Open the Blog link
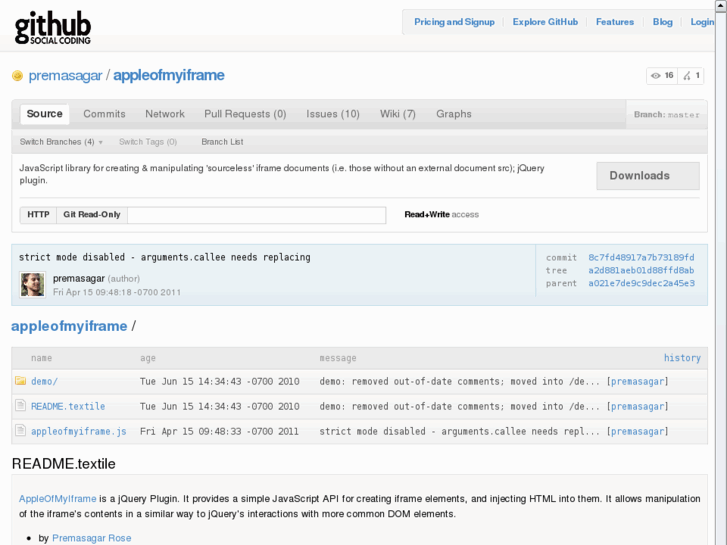 [x=663, y=22]
